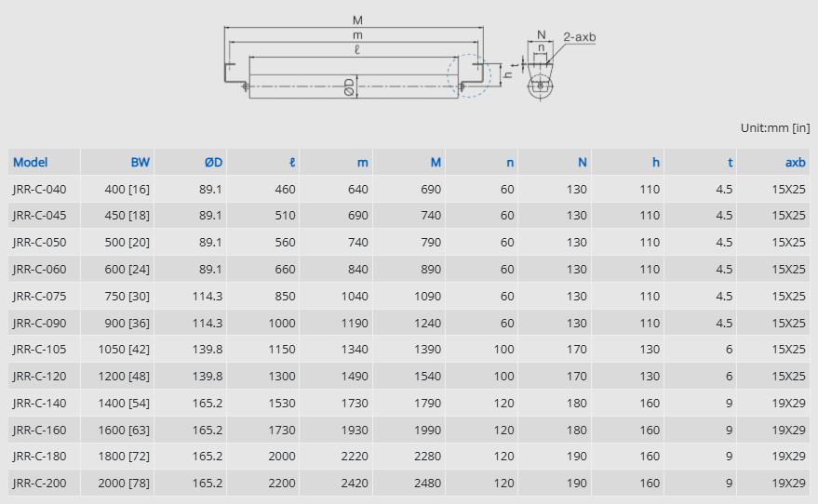This screenshot has height=504, width=818.
Task: Click the end-view bracket drawing under N
Action: click(540, 84)
